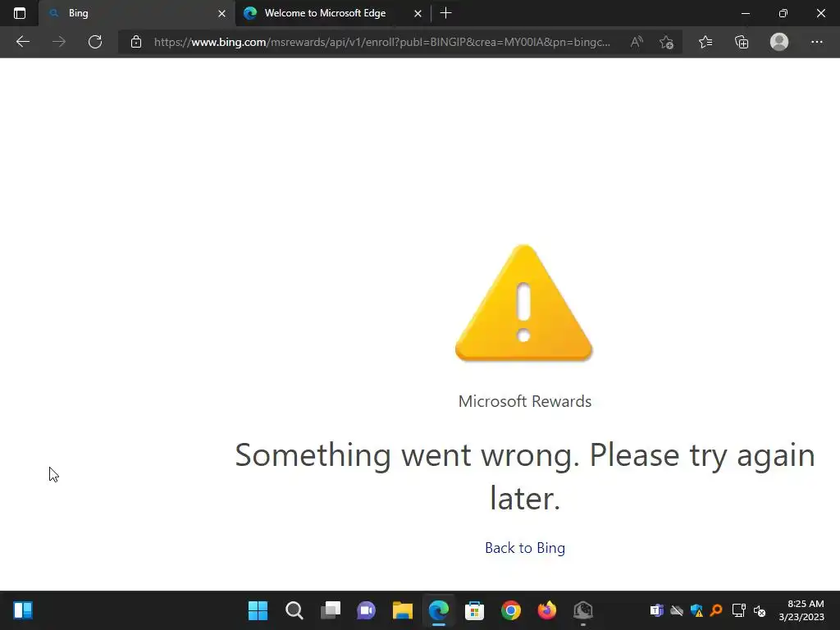This screenshot has height=630, width=840.
Task: Open the tab actions menu icon
Action: (x=20, y=13)
